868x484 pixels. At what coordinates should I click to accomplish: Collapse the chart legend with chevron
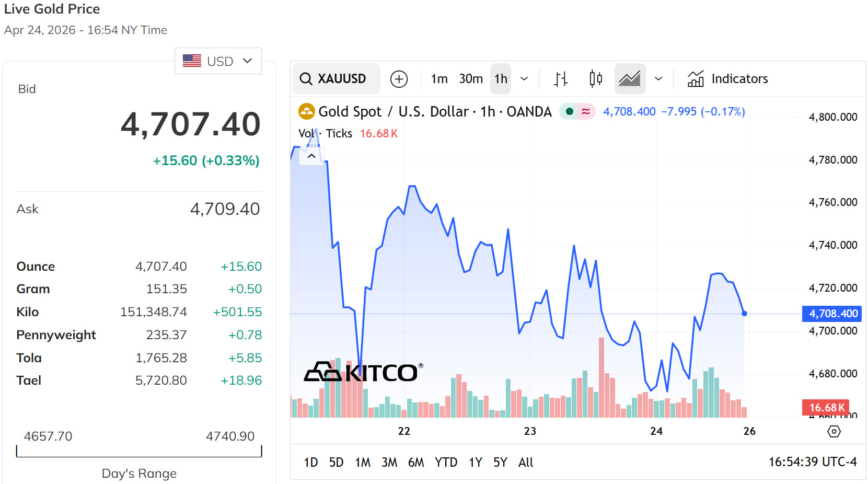(311, 156)
